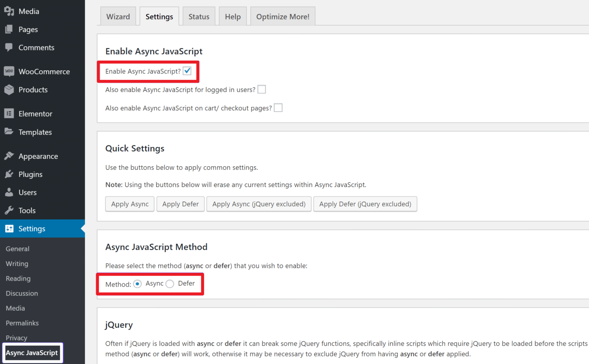Click the Elementor icon in sidebar
Viewport: 589px width, 364px height.
(x=9, y=114)
